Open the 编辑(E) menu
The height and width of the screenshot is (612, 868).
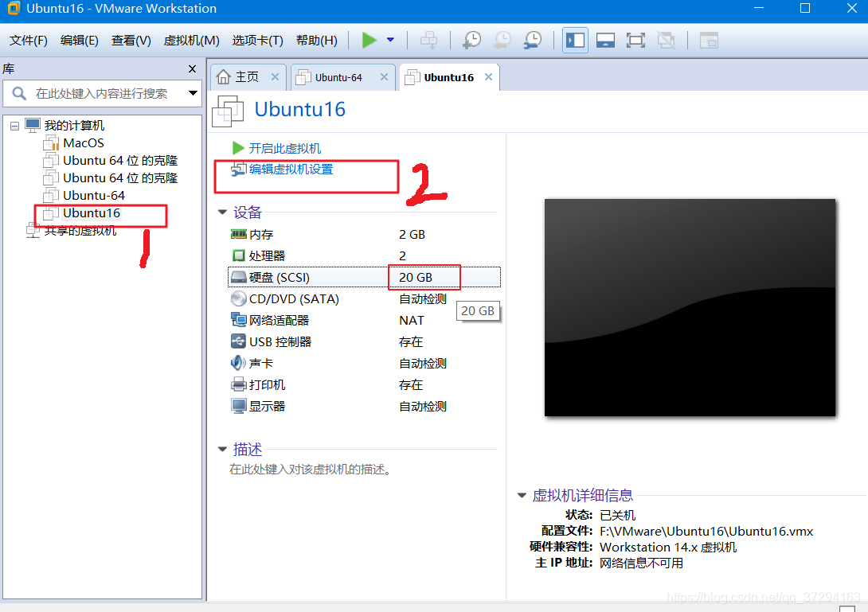(x=79, y=41)
